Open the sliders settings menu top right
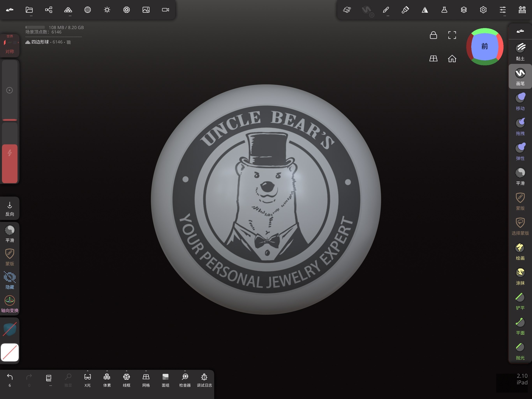Viewport: 532px width, 399px height. pos(503,10)
